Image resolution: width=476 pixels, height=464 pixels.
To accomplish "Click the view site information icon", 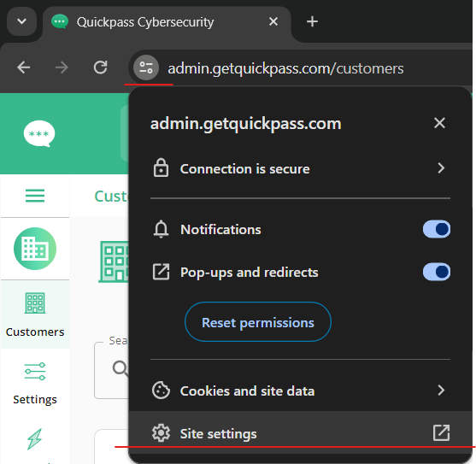I will point(146,68).
